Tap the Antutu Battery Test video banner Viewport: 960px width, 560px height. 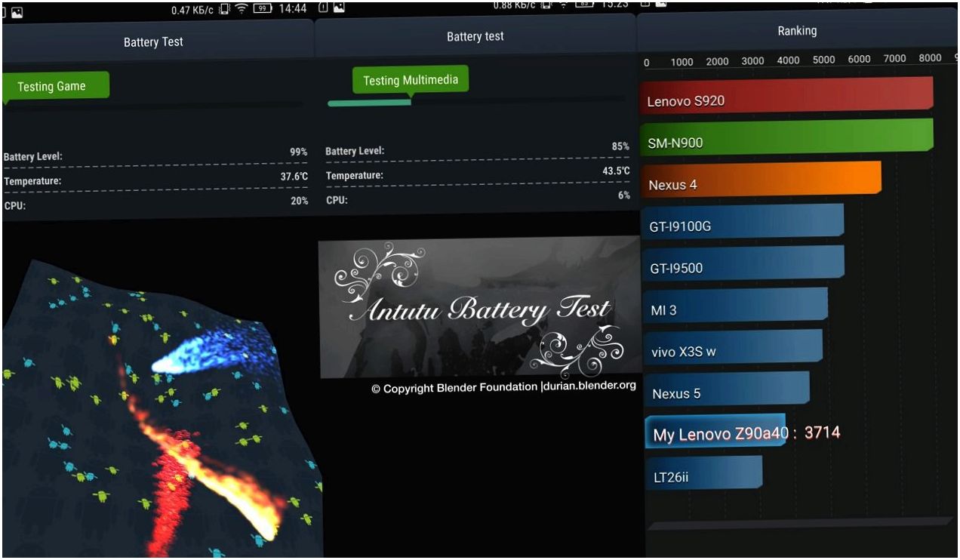pyautogui.click(x=479, y=308)
